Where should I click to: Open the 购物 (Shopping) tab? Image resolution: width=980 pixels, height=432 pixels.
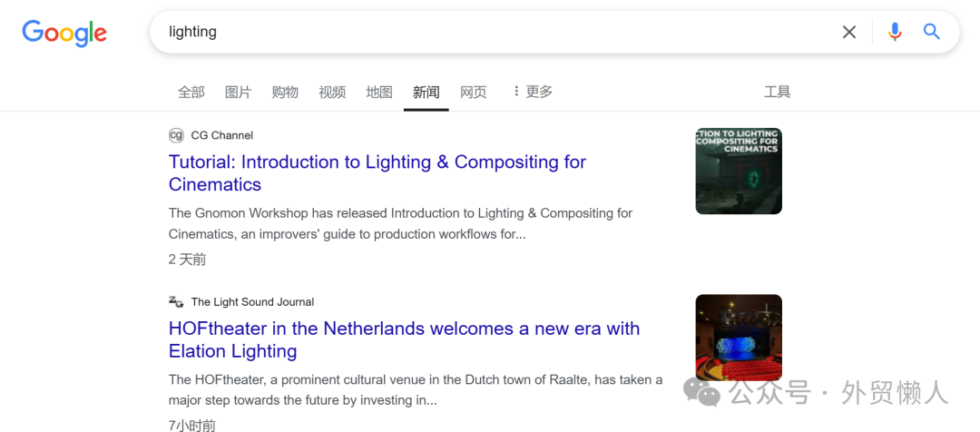tap(285, 92)
